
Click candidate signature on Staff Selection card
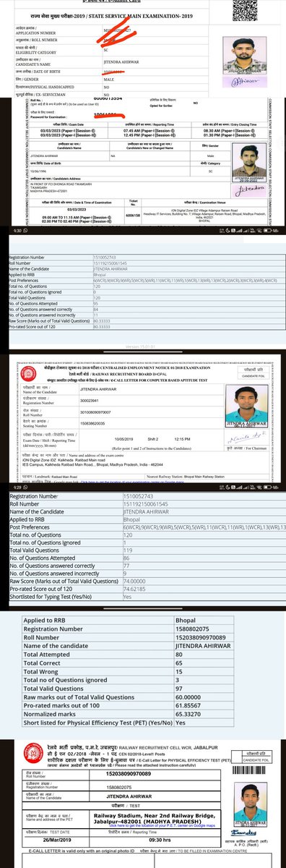coord(250,190)
